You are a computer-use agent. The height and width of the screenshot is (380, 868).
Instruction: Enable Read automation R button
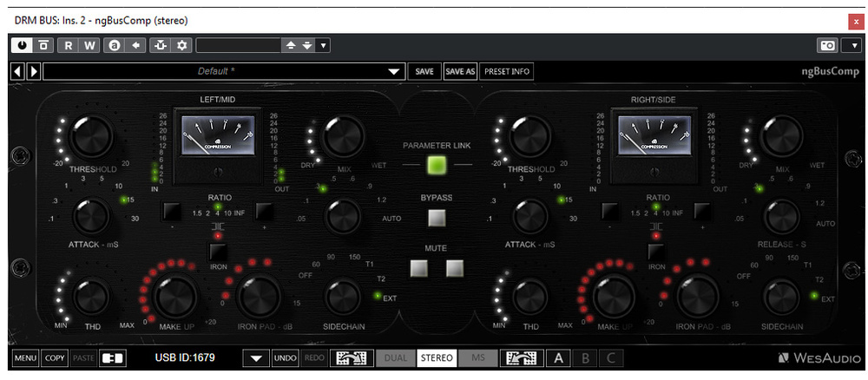click(69, 45)
